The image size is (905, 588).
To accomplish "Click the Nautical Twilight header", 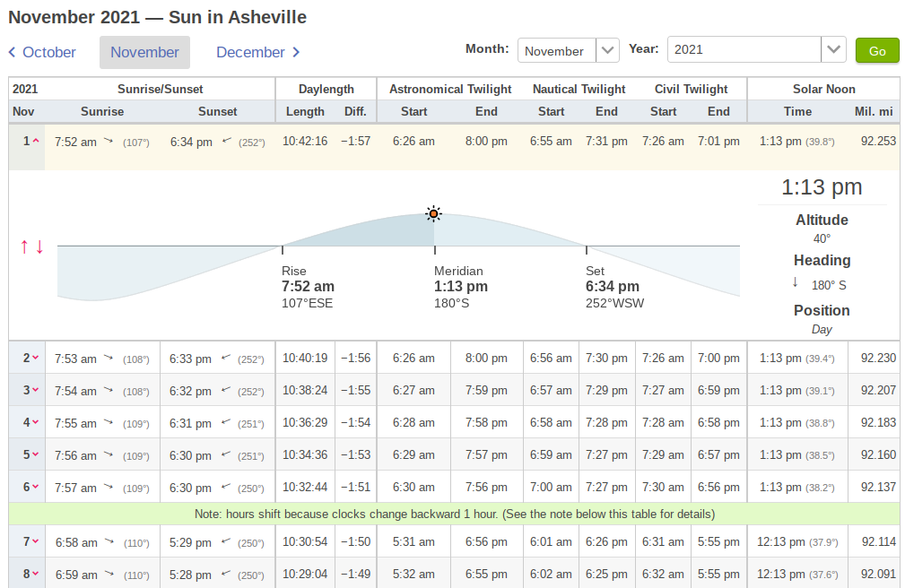I will click(579, 89).
